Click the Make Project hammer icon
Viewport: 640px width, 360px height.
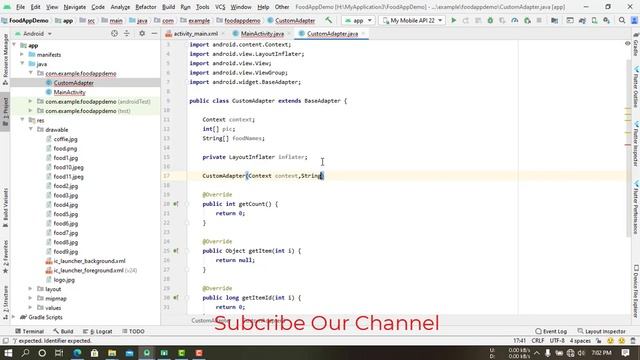[328, 20]
